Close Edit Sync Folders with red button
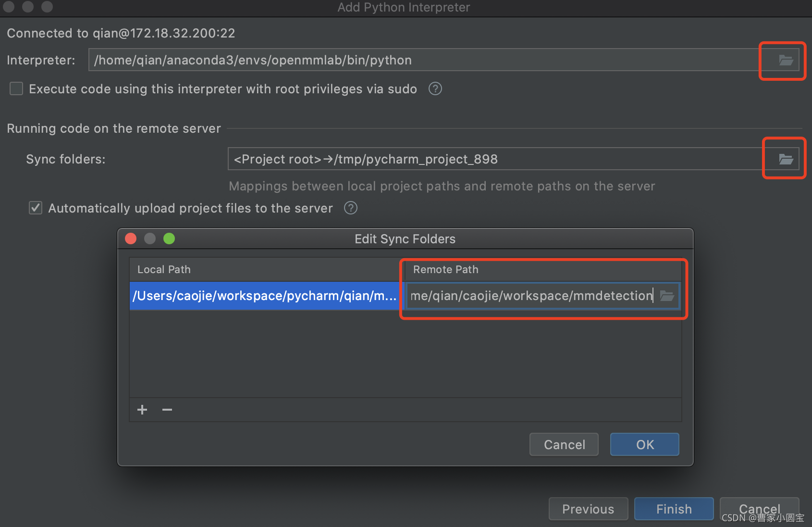 [x=131, y=238]
